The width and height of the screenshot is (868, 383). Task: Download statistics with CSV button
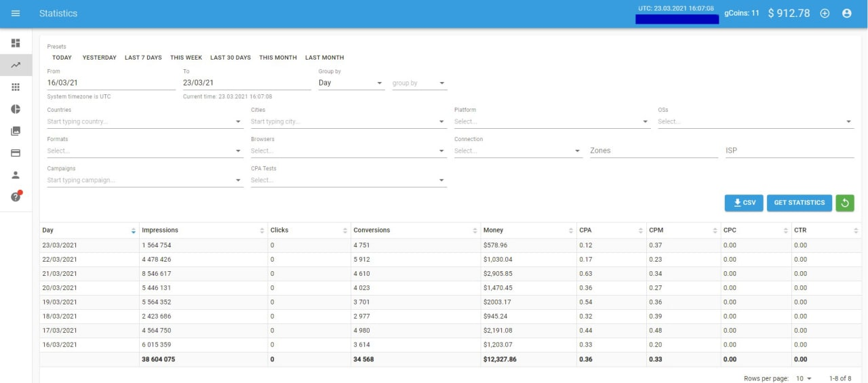[x=744, y=203]
